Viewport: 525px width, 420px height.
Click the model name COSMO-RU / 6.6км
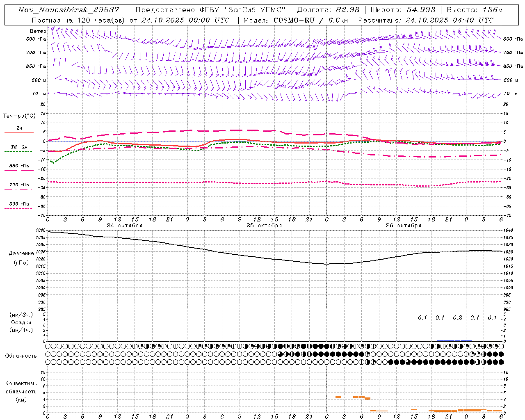tap(310, 20)
